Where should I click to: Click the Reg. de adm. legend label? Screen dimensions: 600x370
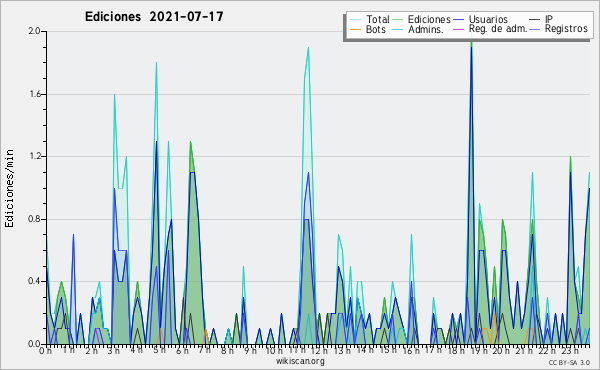coord(498,29)
